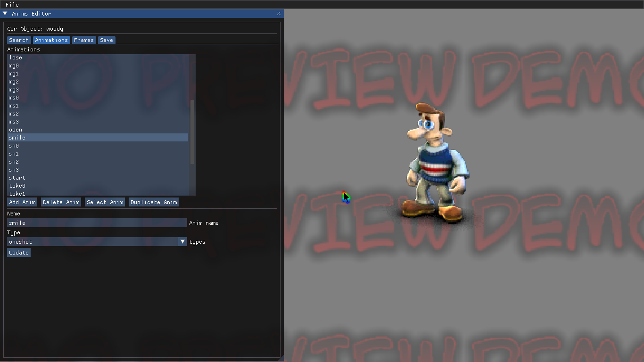Open the oneshot type dropdown arrow
Image resolution: width=644 pixels, height=362 pixels.
coord(183,242)
